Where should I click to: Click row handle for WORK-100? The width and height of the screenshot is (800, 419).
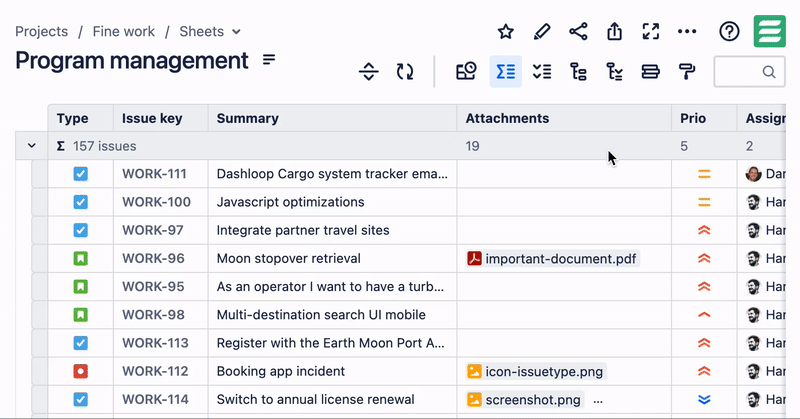[x=40, y=202]
